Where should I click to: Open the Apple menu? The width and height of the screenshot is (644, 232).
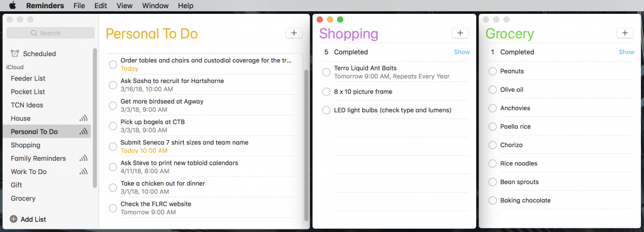tap(13, 5)
